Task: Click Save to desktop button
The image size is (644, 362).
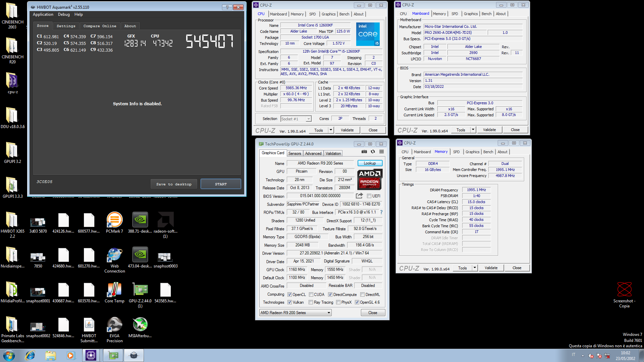Action: point(174,184)
